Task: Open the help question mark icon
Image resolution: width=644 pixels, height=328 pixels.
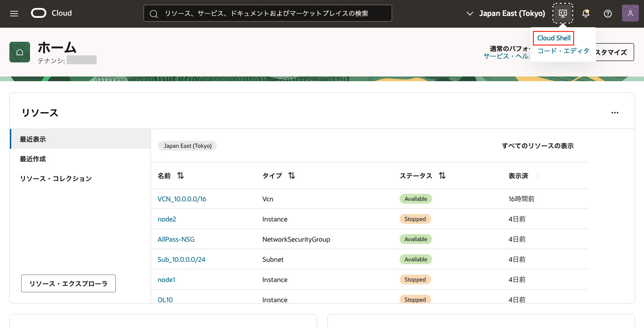Action: point(608,14)
